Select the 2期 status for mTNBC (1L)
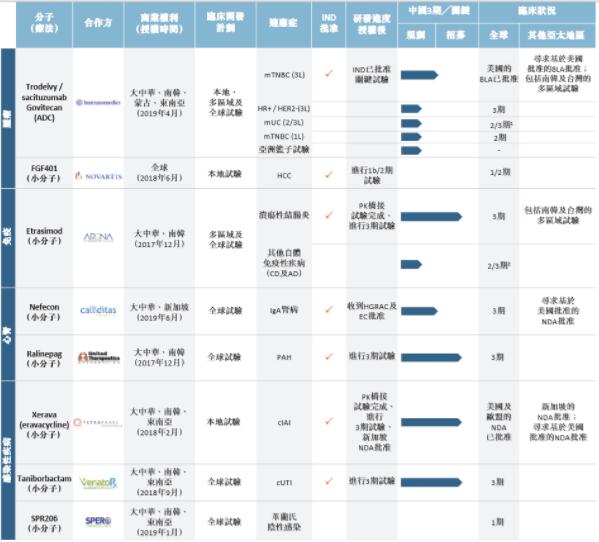 click(500, 138)
